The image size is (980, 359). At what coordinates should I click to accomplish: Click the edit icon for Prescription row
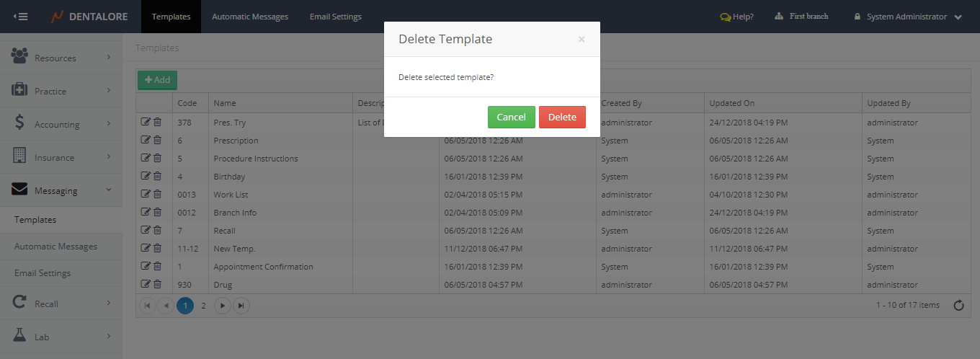point(146,140)
